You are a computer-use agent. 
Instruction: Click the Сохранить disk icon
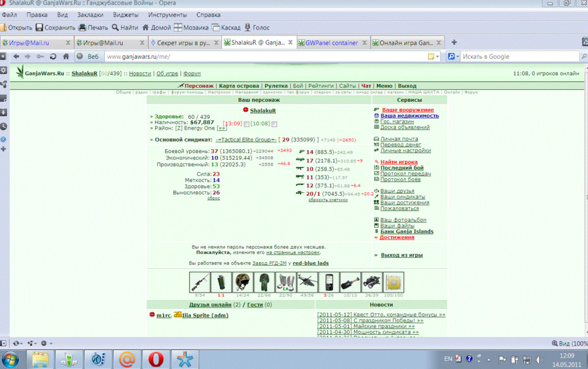pos(39,27)
